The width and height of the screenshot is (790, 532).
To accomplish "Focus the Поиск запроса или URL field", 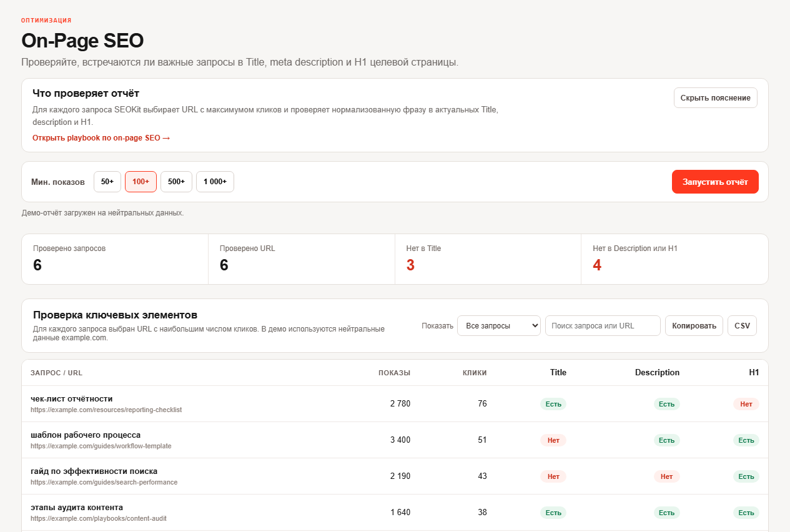I will pyautogui.click(x=603, y=326).
